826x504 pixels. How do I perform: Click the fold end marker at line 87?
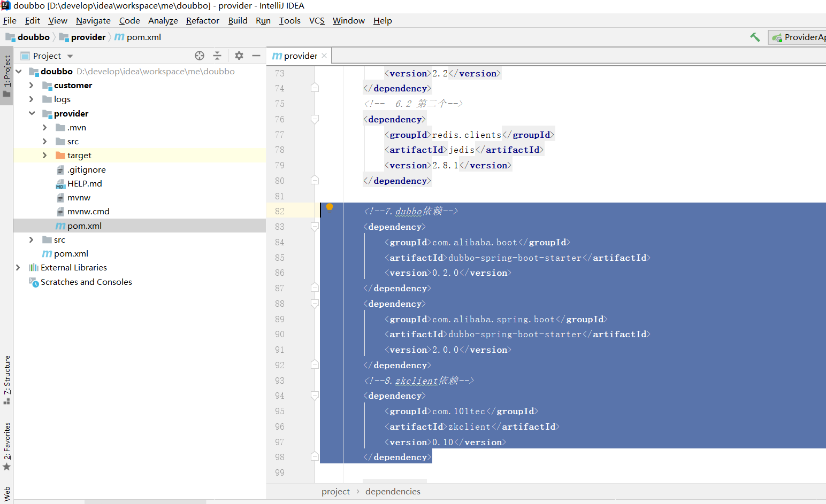315,288
